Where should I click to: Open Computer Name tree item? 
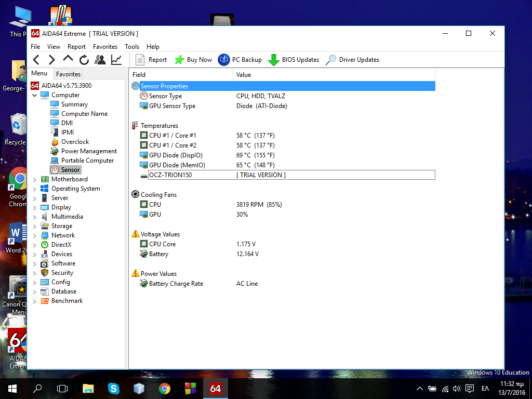pyautogui.click(x=79, y=114)
